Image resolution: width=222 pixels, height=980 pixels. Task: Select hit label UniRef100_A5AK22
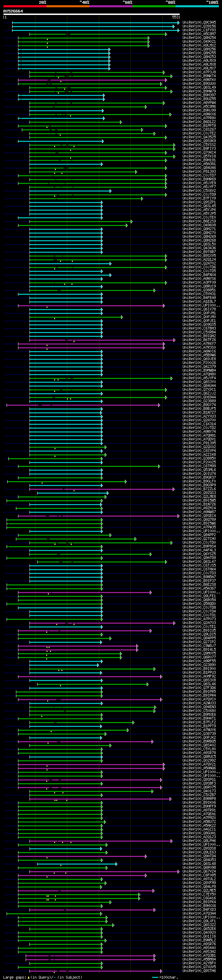click(199, 826)
